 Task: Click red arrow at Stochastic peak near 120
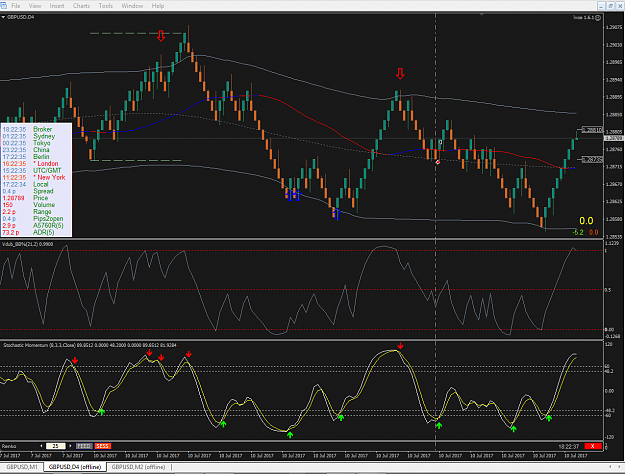[400, 346]
